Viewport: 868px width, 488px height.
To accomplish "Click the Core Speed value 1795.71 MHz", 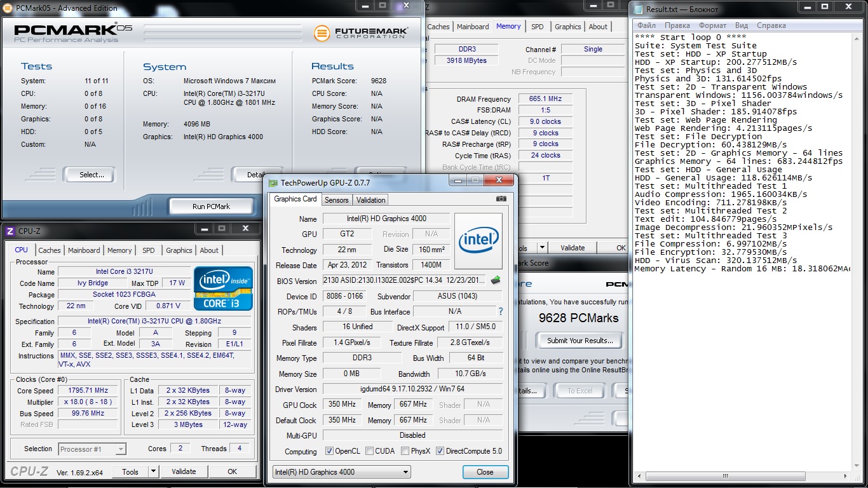I will tap(89, 391).
